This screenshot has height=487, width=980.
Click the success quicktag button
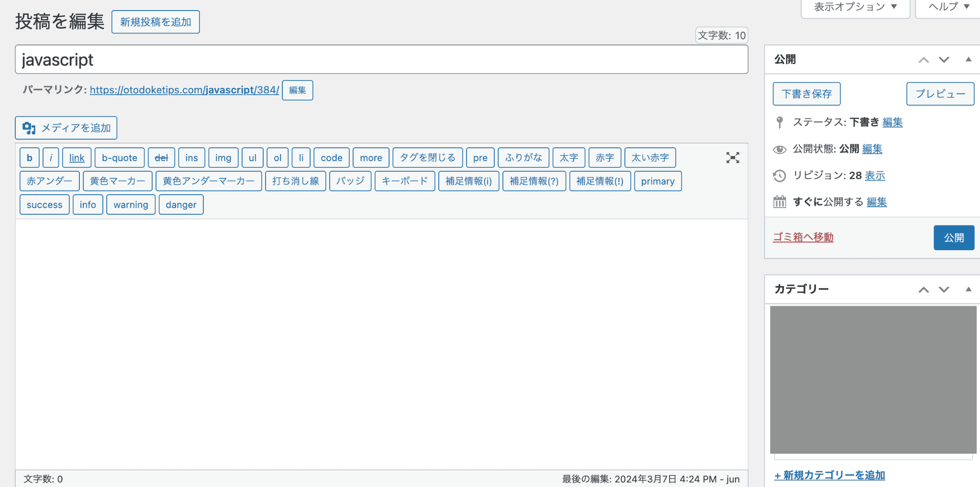coord(45,205)
